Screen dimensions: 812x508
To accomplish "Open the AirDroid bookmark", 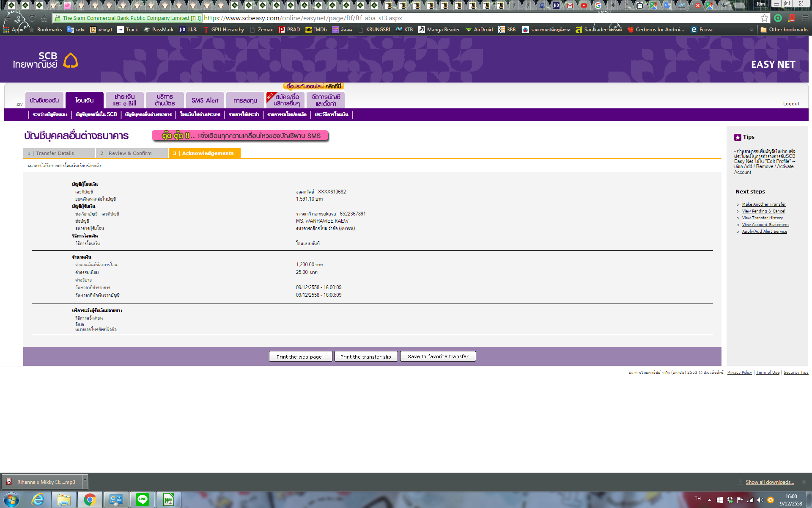I will 479,30.
